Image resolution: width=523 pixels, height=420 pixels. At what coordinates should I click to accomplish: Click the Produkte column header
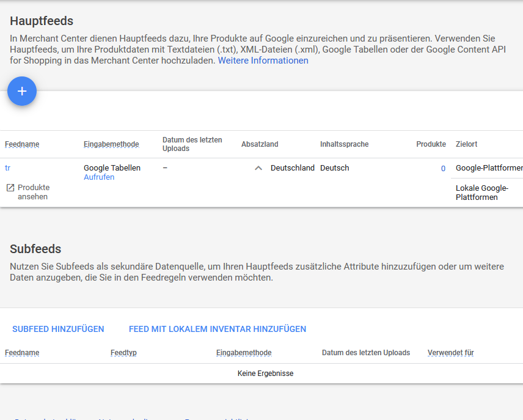click(431, 144)
